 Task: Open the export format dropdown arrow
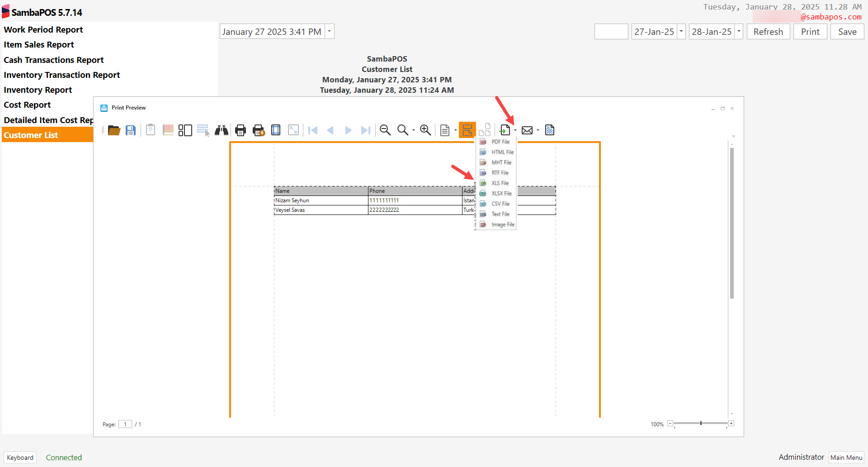coord(515,130)
